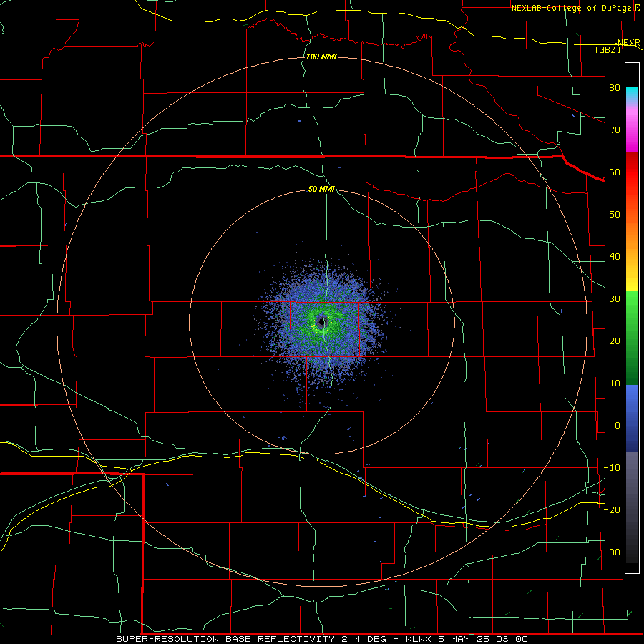Click the "100 NMI" range ring label
The height and width of the screenshot is (644, 644).
tap(321, 57)
